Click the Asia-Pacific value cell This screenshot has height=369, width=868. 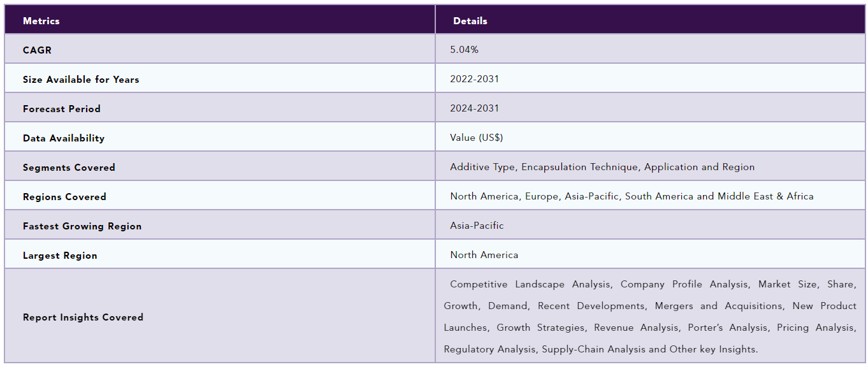pos(477,226)
